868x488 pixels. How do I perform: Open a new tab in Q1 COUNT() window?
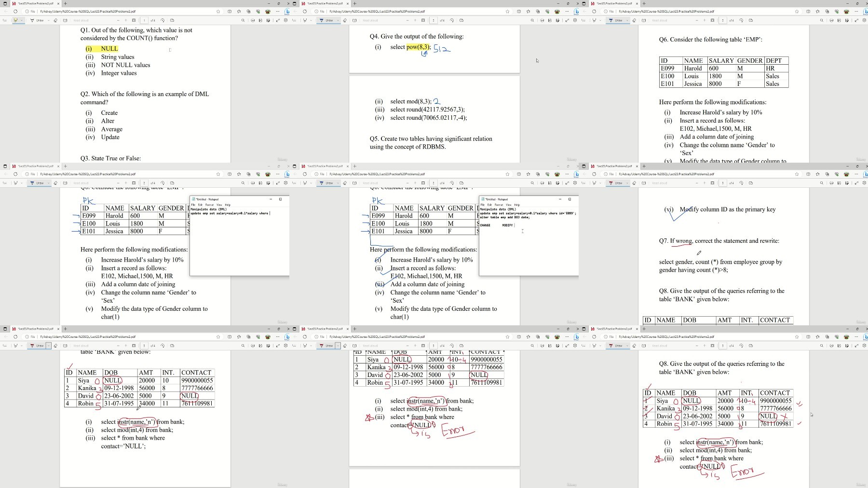click(x=65, y=3)
